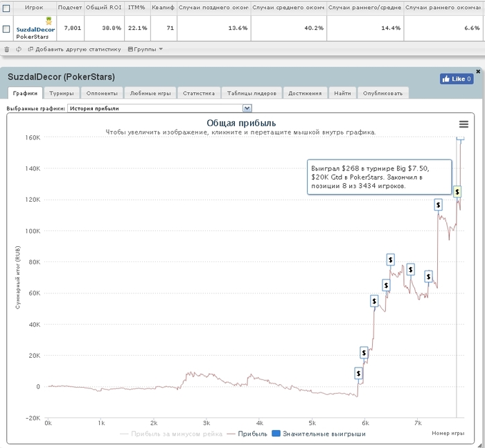
Task: Click the '160K' y-axis label
Action: click(x=33, y=137)
